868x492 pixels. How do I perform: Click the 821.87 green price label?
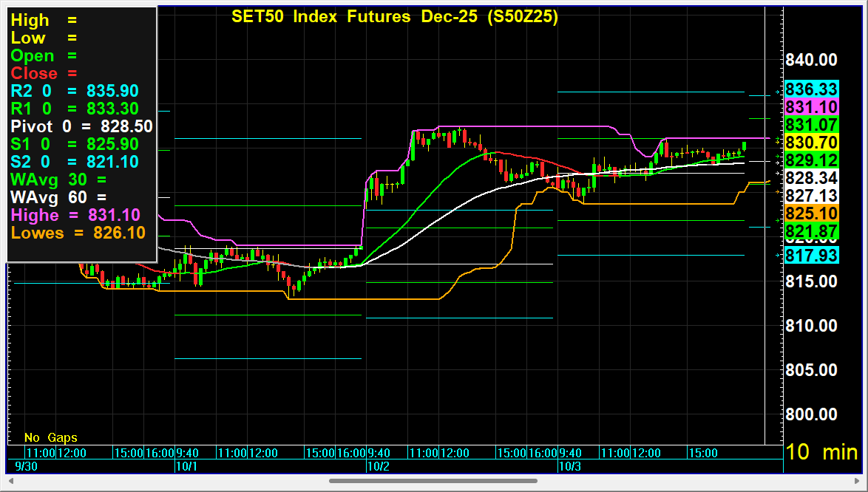[811, 231]
